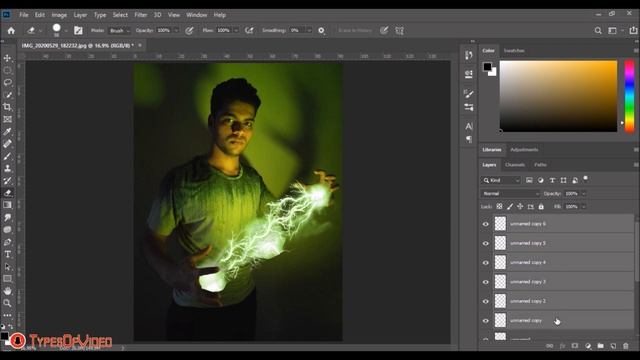The image size is (640, 360).
Task: Toggle layer filtering on/off switch
Action: coord(586,179)
